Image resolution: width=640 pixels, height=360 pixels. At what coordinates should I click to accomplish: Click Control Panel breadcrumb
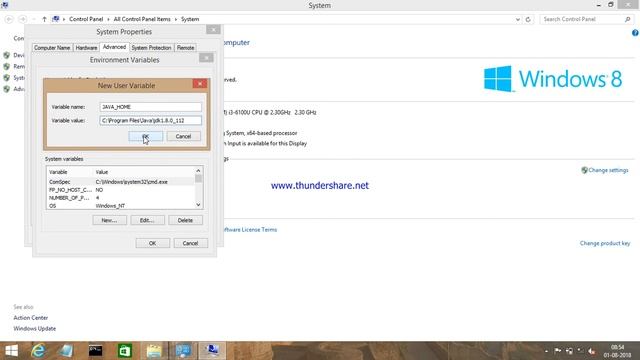pyautogui.click(x=86, y=19)
